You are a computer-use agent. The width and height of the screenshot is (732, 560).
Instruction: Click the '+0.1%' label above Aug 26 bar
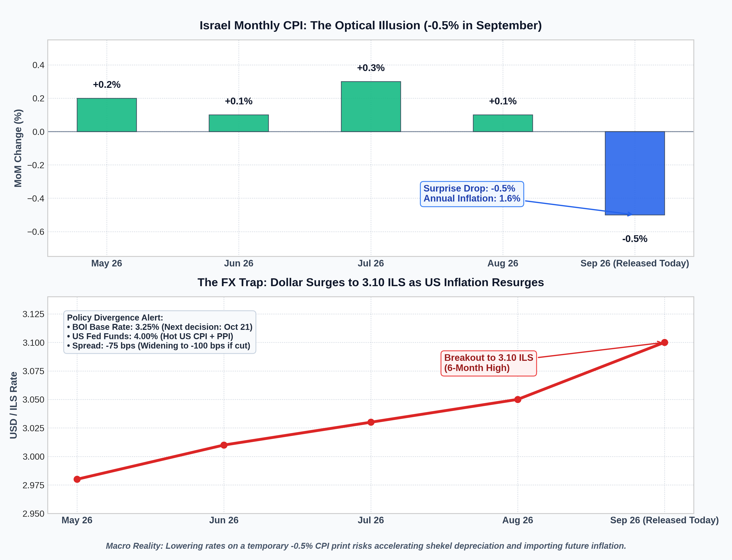[503, 101]
